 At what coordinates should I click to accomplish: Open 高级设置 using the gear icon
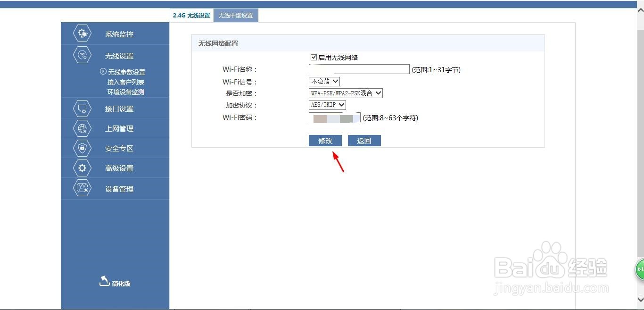click(82, 168)
